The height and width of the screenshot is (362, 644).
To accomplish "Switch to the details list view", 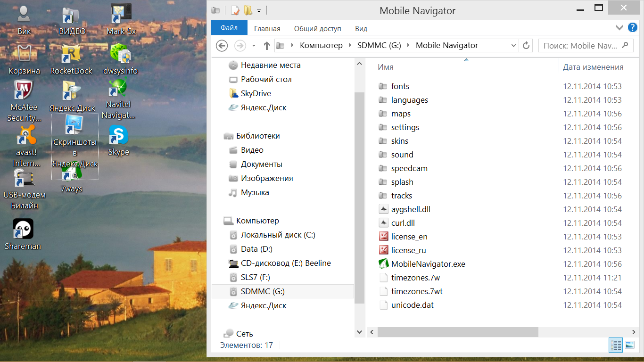I will [616, 345].
